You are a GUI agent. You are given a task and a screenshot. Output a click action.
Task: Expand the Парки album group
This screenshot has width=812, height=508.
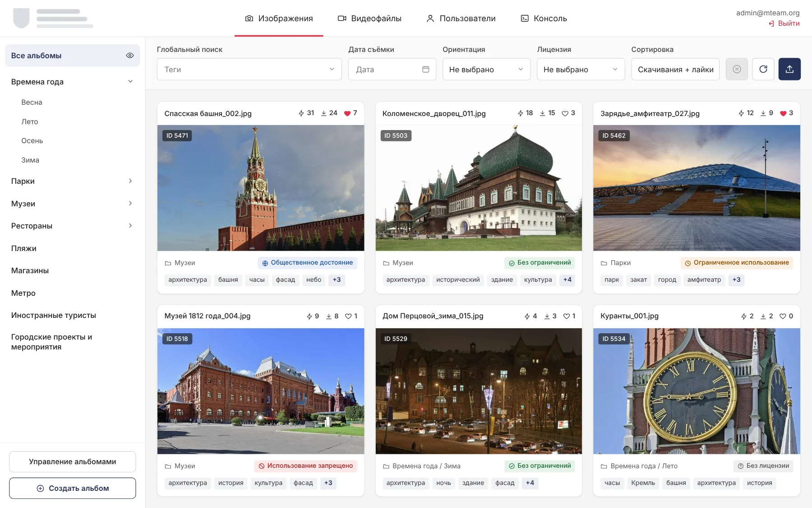pyautogui.click(x=130, y=181)
